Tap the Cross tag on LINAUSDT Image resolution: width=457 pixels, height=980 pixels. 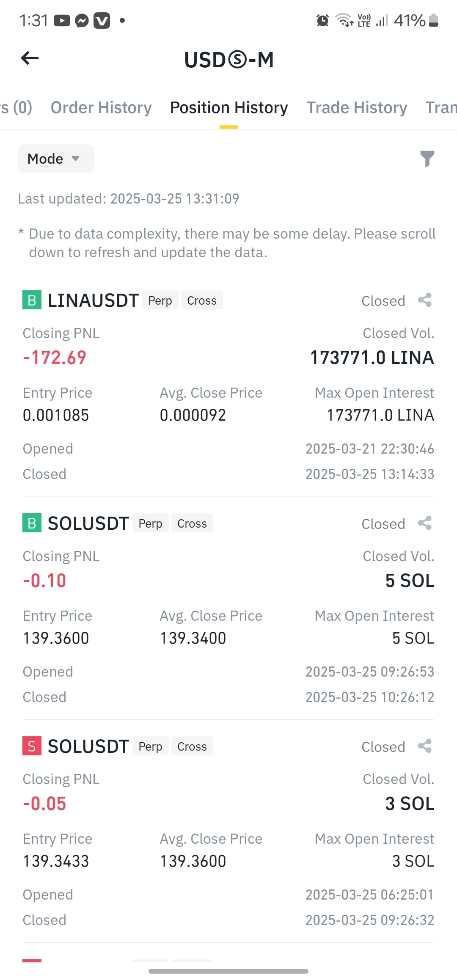(x=202, y=300)
